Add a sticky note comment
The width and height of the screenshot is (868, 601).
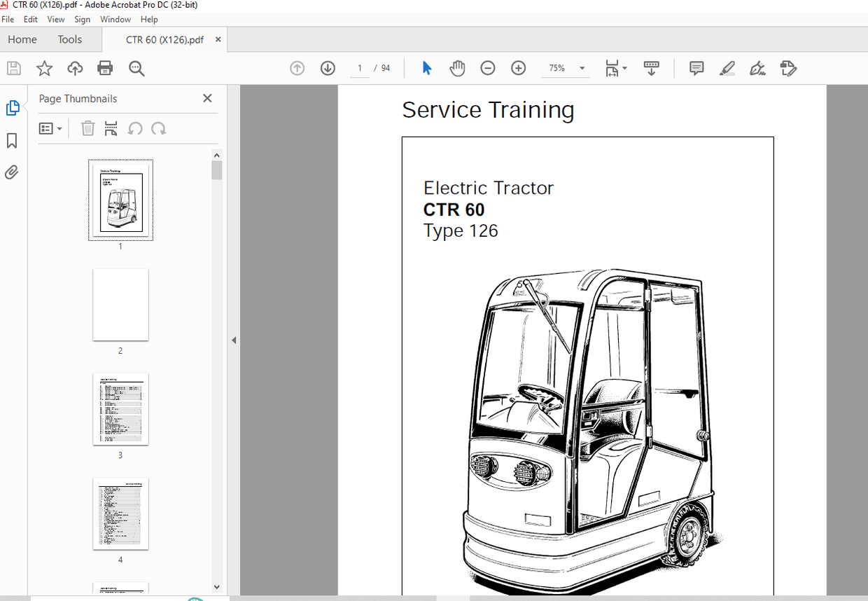click(x=696, y=68)
